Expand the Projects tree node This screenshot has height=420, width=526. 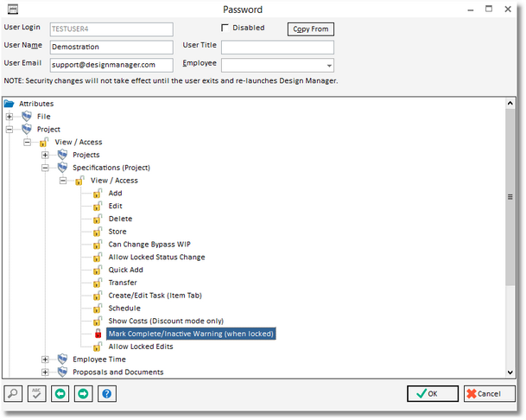tap(45, 155)
